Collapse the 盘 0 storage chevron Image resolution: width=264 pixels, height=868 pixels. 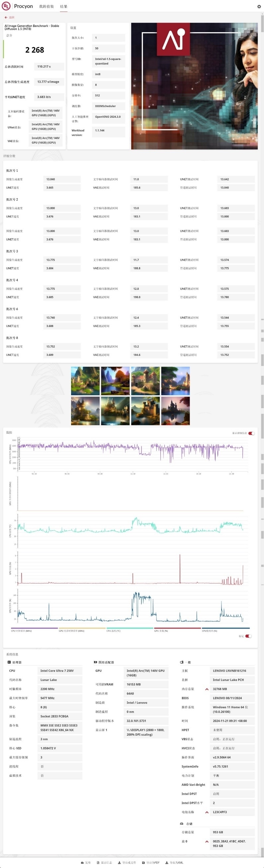pyautogui.click(x=207, y=841)
